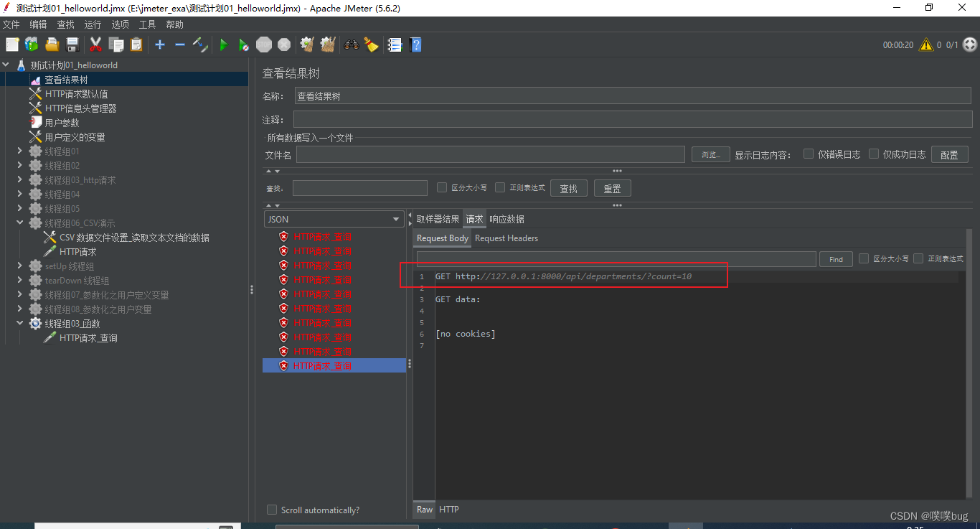The height and width of the screenshot is (529, 980).
Task: Toggle 区分大小写 next to Find button
Action: click(x=864, y=258)
